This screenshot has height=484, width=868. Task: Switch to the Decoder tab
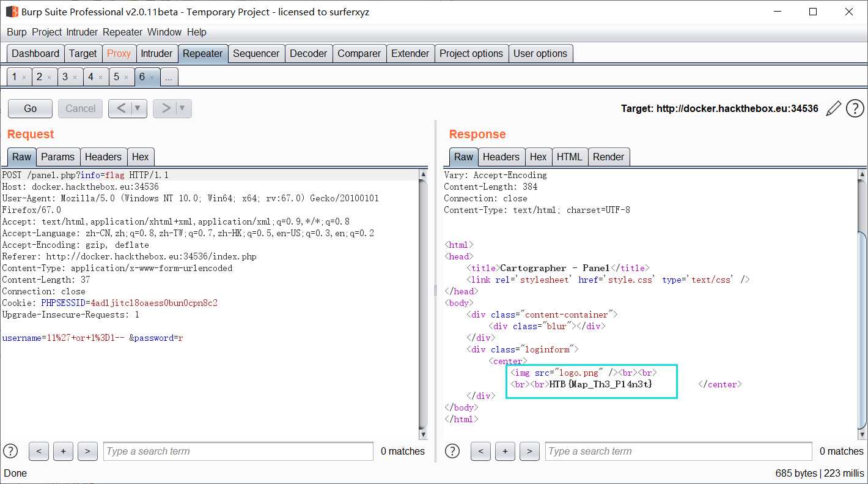point(308,53)
